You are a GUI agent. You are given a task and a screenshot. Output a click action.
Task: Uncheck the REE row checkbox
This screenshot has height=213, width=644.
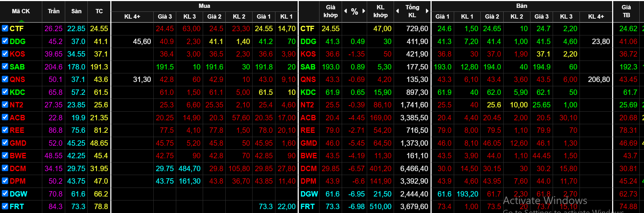pyautogui.click(x=5, y=130)
